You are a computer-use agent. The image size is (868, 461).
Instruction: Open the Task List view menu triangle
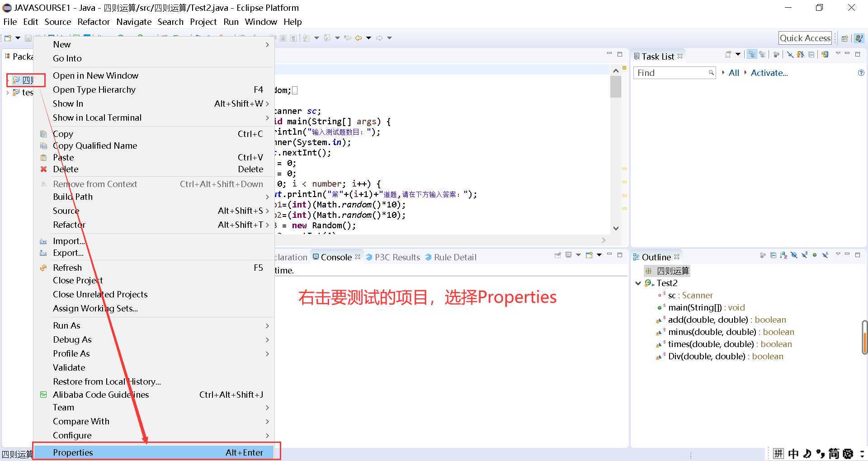click(x=838, y=53)
